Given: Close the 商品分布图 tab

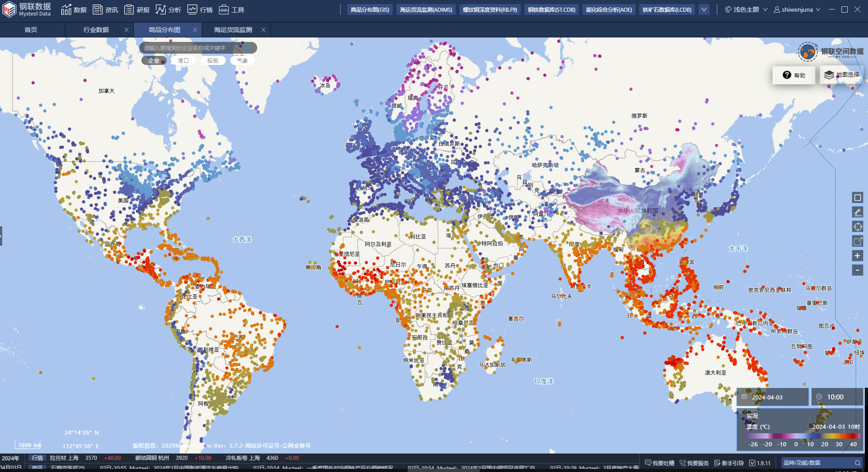Looking at the screenshot, I should (195, 30).
